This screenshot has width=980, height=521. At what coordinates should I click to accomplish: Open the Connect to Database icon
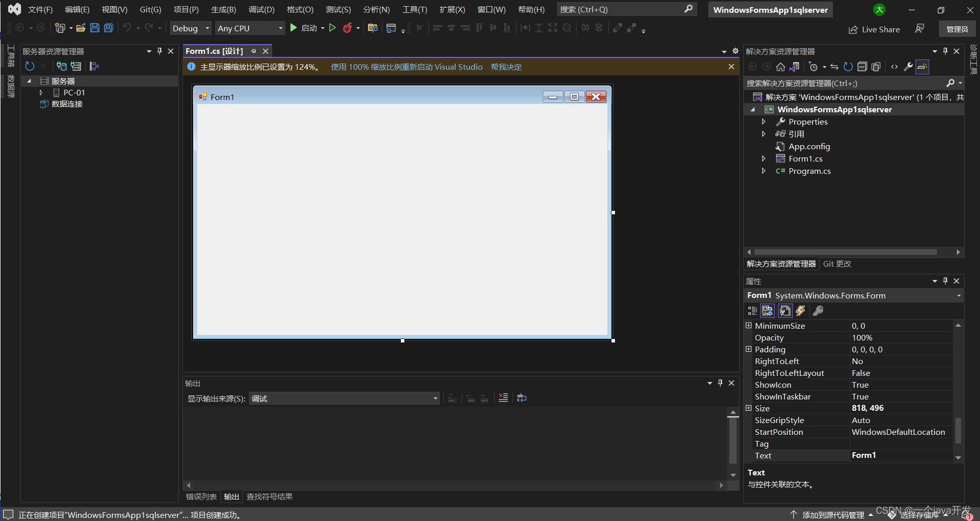62,66
